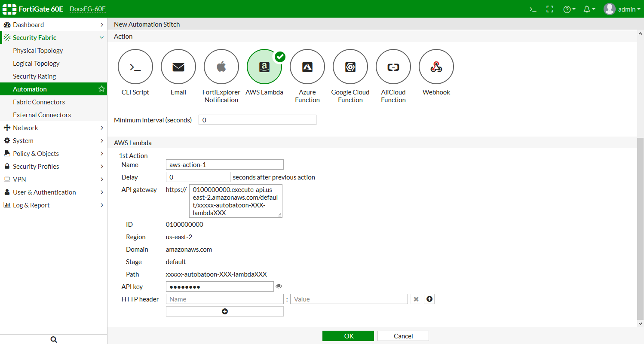Click the API key password field
The image size is (644, 344).
(220, 286)
